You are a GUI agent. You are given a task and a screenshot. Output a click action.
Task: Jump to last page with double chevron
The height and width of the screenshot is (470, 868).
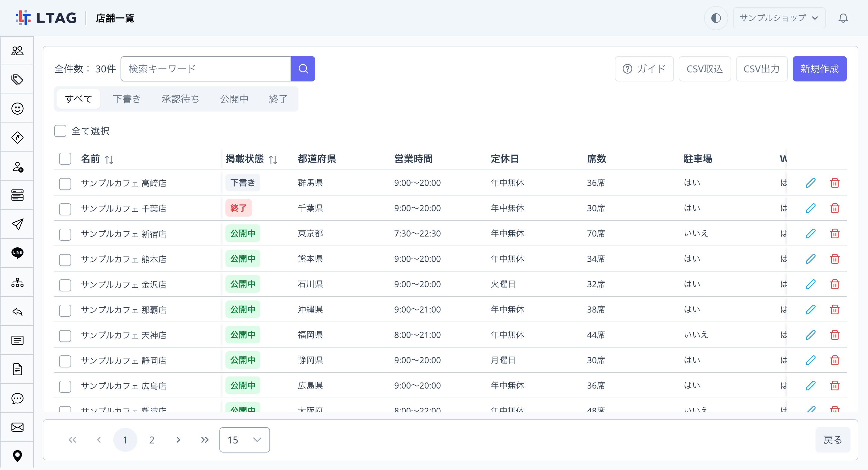click(x=205, y=440)
